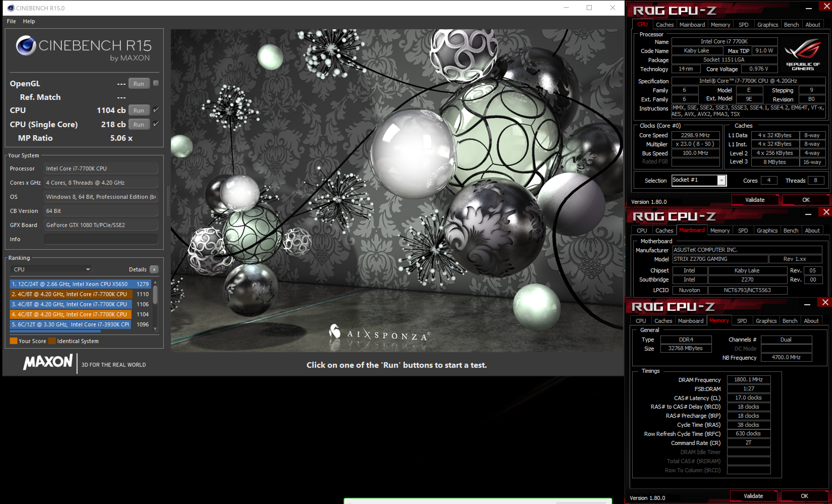This screenshot has width=832, height=504.
Task: Minimize the top CPU-Z window
Action: pyautogui.click(x=809, y=8)
